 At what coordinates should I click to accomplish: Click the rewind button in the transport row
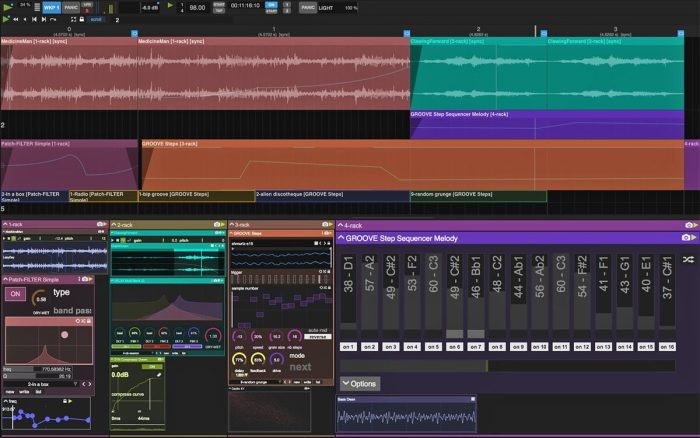[16, 20]
